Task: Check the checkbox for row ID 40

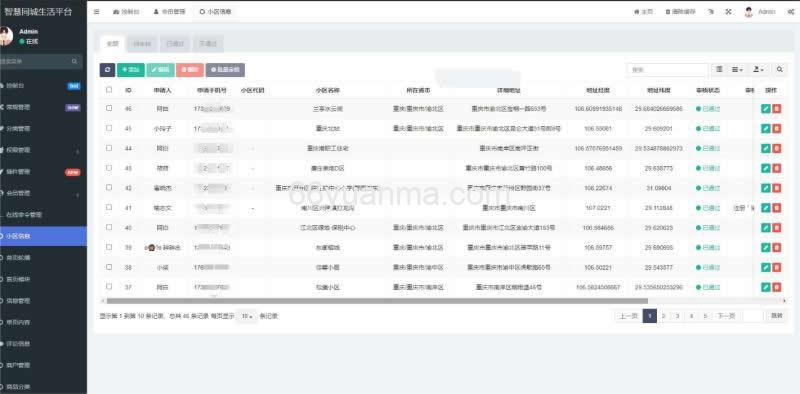Action: tap(109, 227)
